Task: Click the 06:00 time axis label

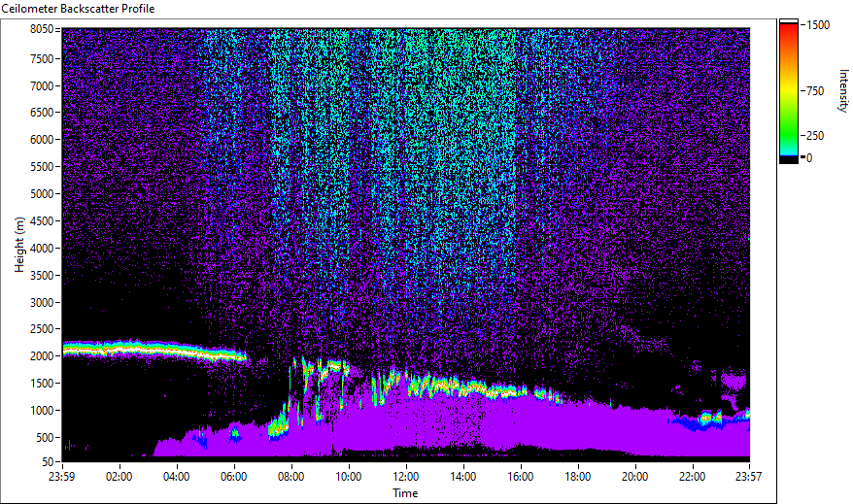Action: [x=234, y=477]
